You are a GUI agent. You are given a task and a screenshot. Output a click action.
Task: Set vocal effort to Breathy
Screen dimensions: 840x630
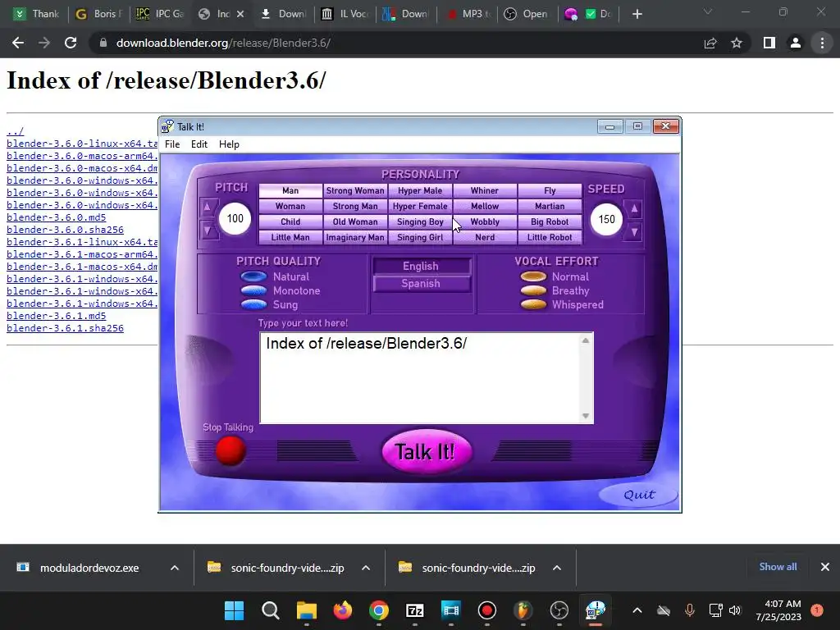click(x=533, y=290)
